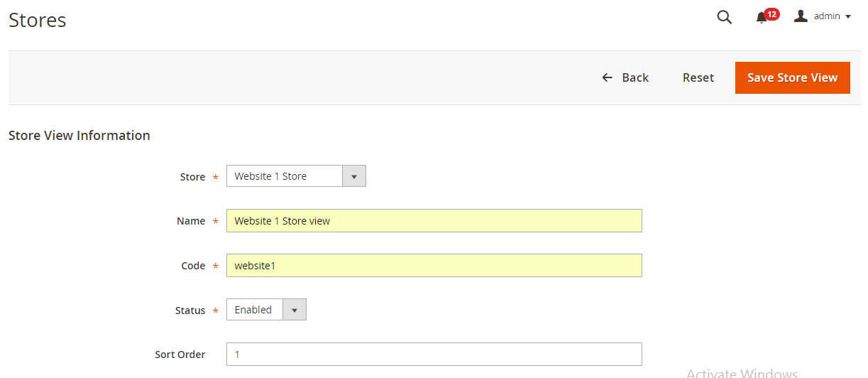Click the left arrow beside Back
Viewport: 868px width, 378px height.
607,77
